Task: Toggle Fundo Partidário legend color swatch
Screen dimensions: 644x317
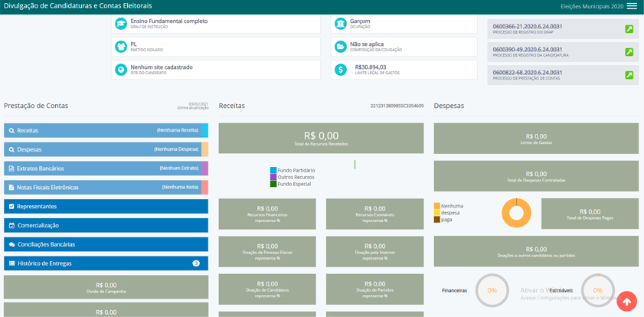Action: (273, 171)
